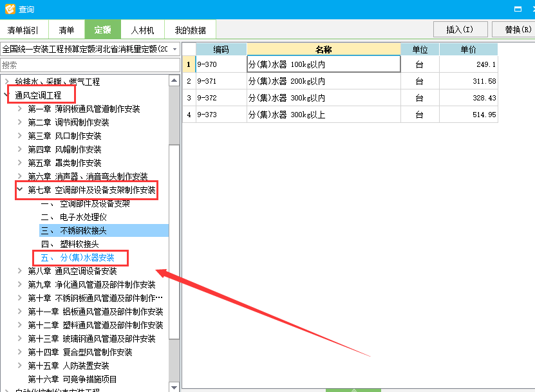This screenshot has height=392, width=535.
Task: Click the 台 unit cell for 9-371
Action: pos(420,81)
